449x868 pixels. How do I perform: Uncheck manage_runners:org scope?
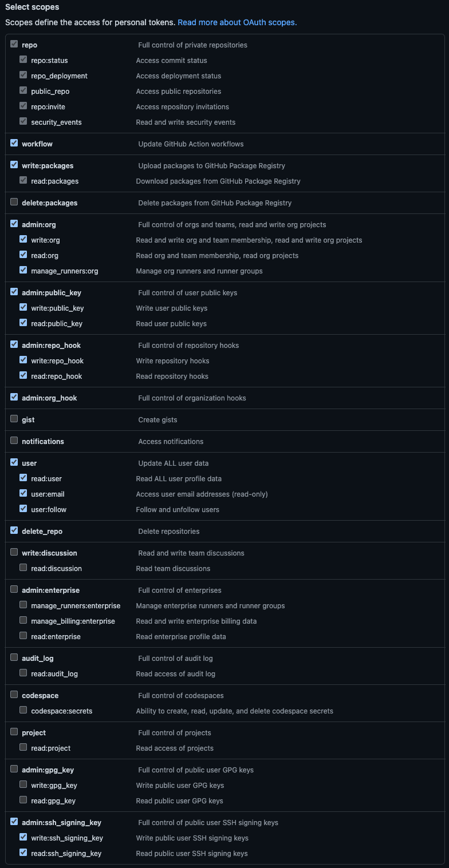click(x=23, y=269)
